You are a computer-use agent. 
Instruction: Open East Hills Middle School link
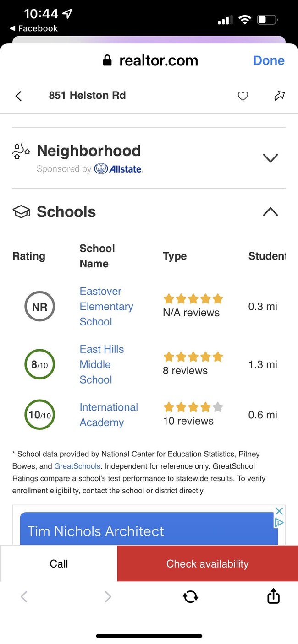click(102, 364)
